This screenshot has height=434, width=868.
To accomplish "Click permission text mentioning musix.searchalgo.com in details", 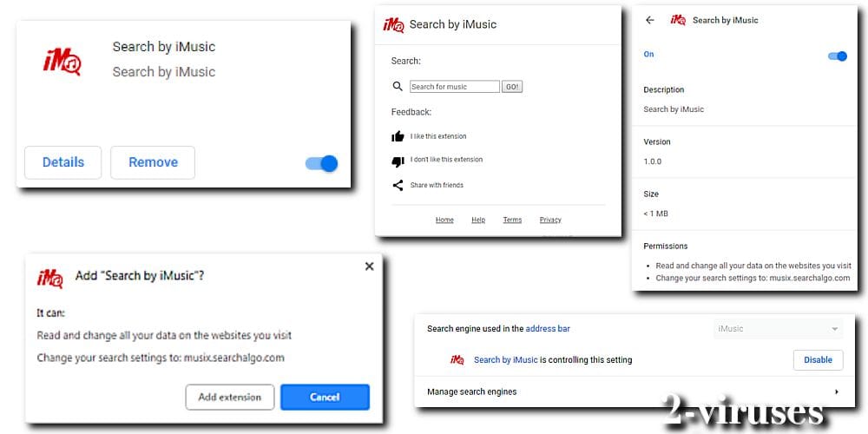I will (x=753, y=278).
